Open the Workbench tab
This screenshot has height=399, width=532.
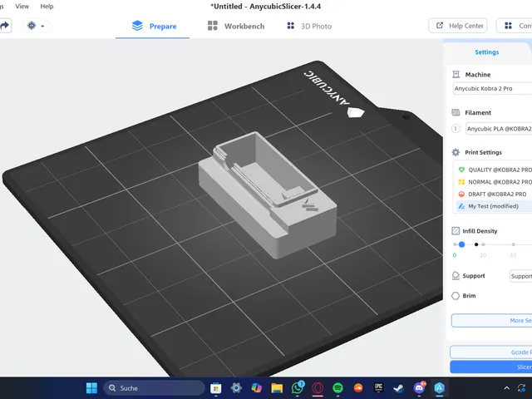[236, 26]
